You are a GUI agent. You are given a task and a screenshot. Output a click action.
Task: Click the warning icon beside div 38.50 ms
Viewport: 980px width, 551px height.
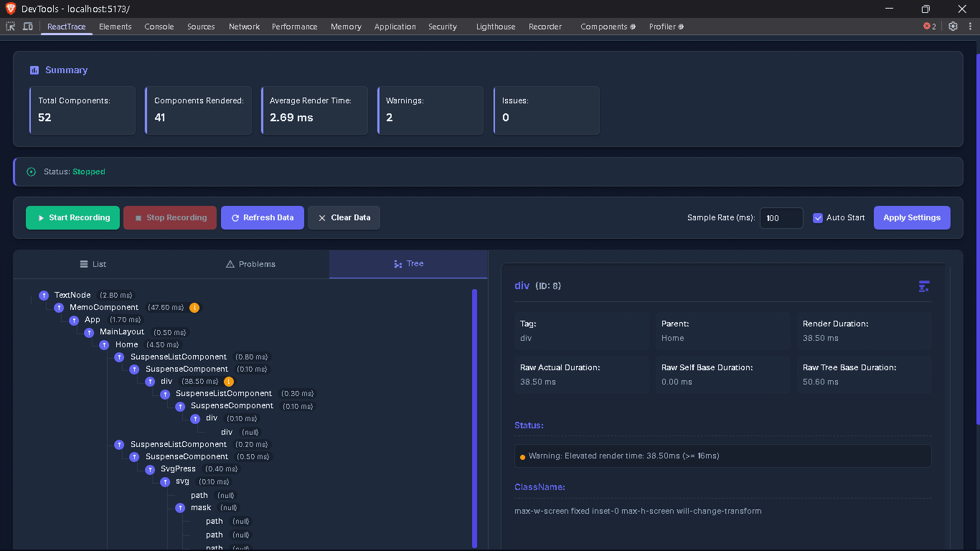pyautogui.click(x=229, y=382)
